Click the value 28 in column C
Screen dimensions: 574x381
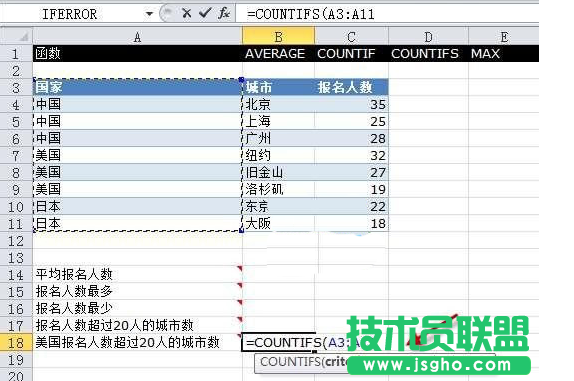[x=351, y=138]
